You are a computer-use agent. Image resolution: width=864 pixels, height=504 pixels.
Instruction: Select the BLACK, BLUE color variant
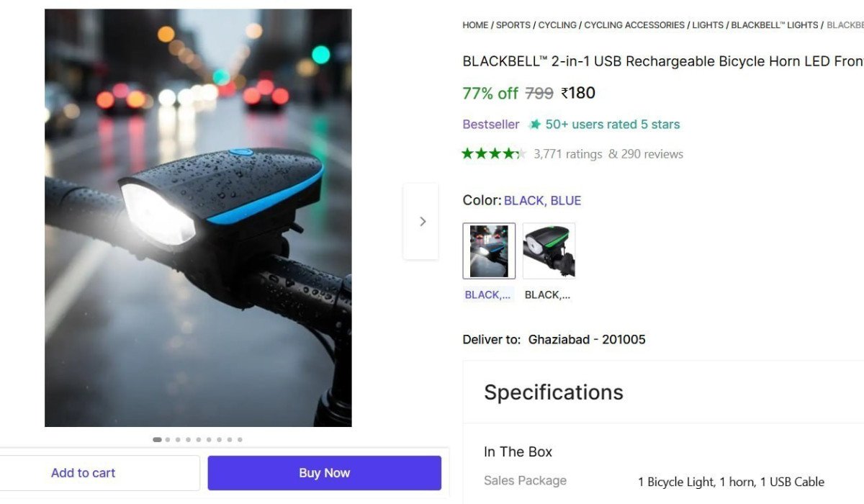pyautogui.click(x=489, y=251)
